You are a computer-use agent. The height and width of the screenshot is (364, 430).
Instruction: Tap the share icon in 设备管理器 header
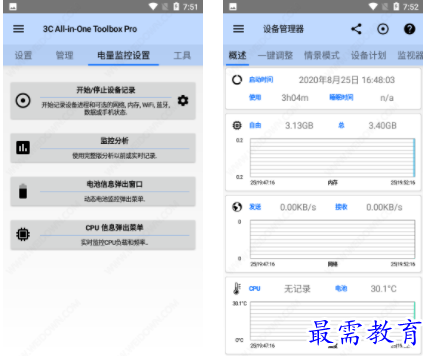coord(356,29)
